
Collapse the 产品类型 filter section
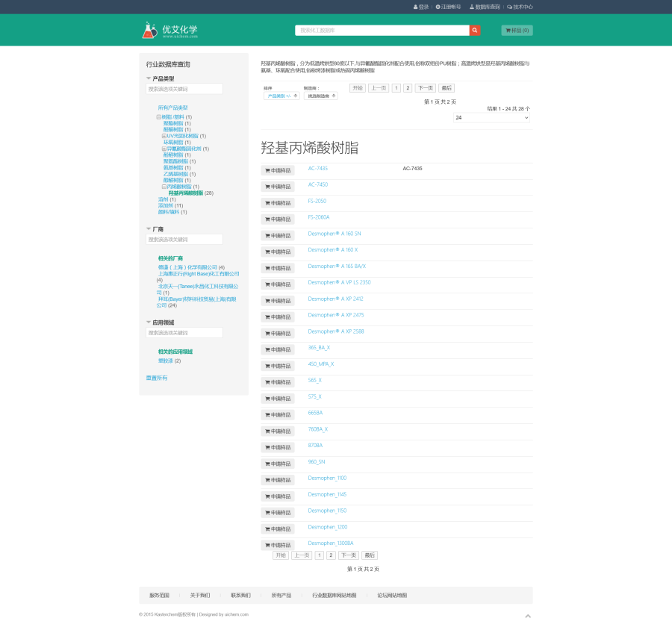point(149,78)
